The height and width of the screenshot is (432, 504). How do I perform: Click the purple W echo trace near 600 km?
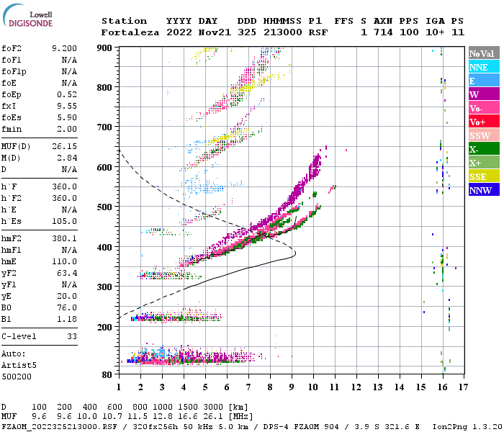pyautogui.click(x=315, y=167)
